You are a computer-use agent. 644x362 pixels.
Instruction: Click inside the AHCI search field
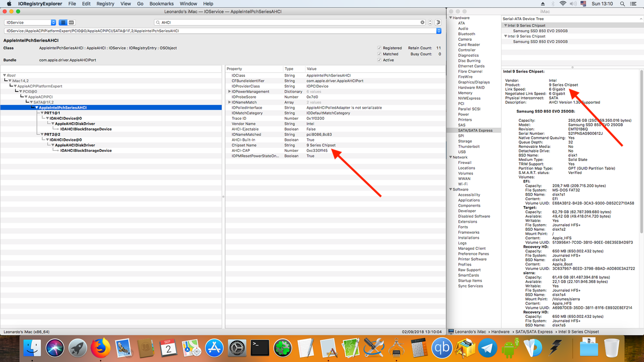289,23
